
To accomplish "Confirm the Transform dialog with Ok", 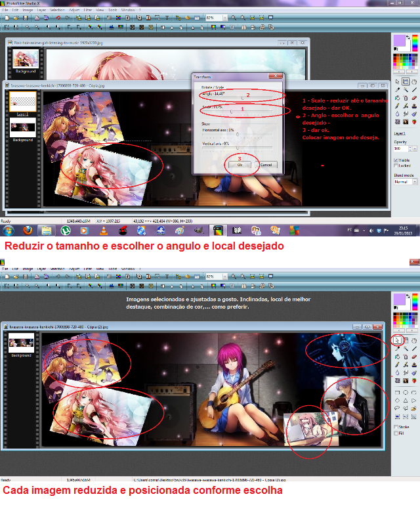I will (x=240, y=165).
